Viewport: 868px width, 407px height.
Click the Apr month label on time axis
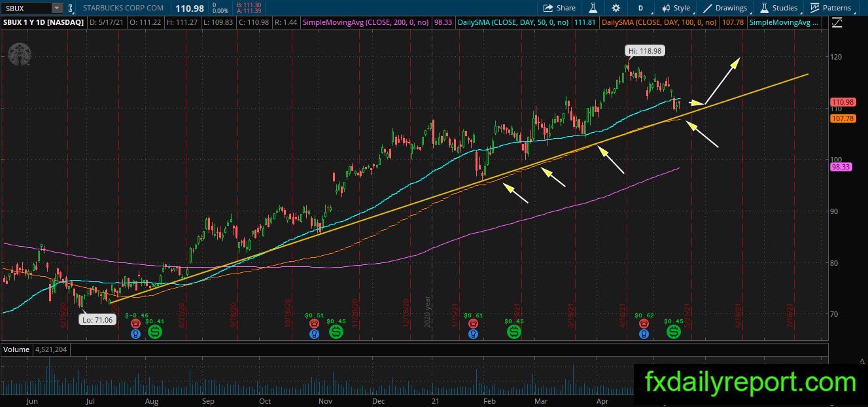(x=604, y=400)
